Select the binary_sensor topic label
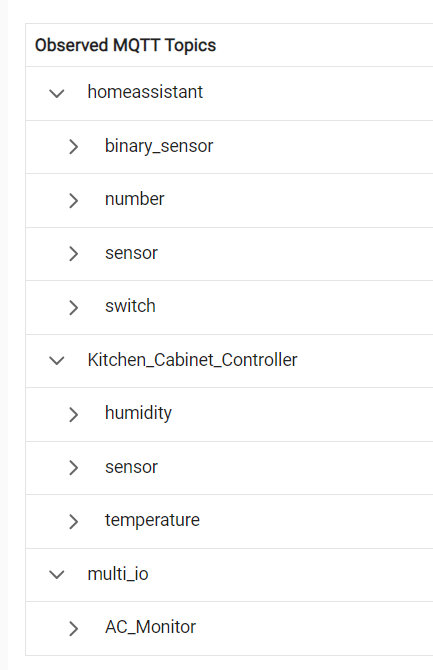The width and height of the screenshot is (433, 670). click(x=159, y=146)
